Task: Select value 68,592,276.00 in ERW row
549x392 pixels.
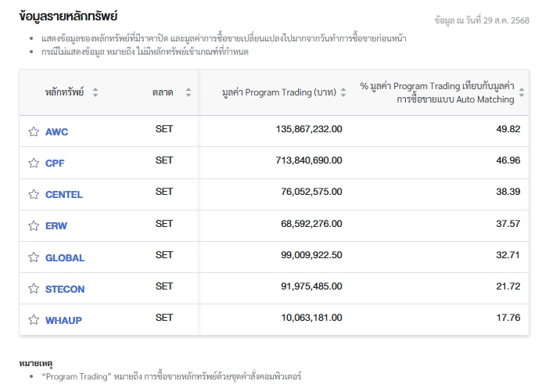Action: coord(311,224)
